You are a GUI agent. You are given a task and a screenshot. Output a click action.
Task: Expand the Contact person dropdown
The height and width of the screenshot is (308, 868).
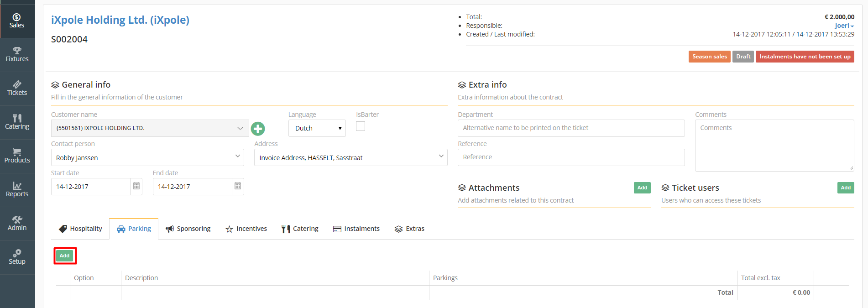(x=147, y=157)
